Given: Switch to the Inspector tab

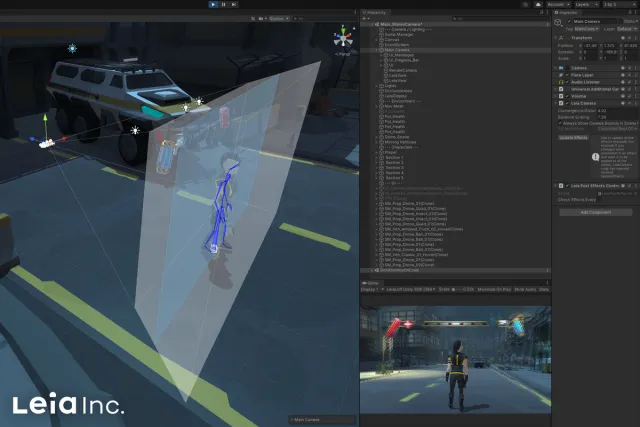Looking at the screenshot, I should click(565, 13).
